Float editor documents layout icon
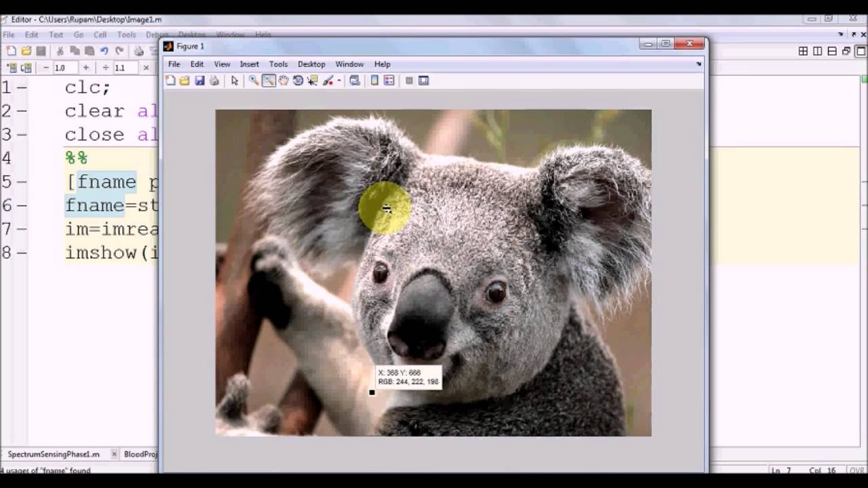Viewport: 868px width, 488px height. coord(846,51)
